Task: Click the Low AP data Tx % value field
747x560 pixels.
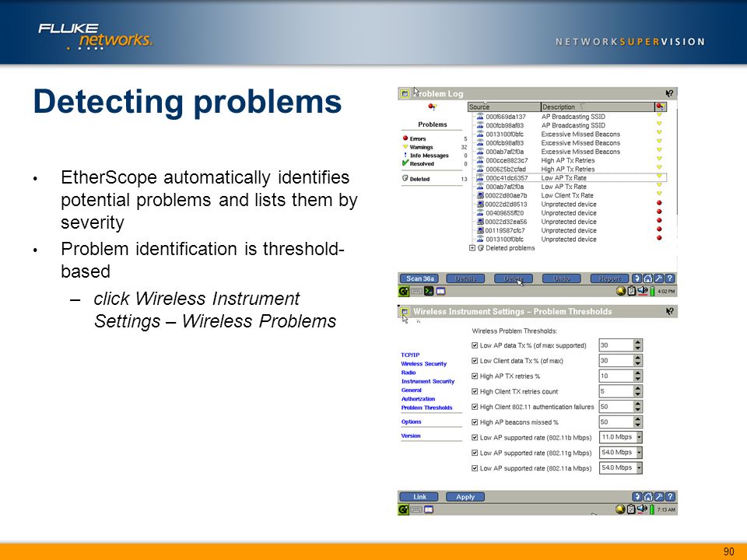Action: 616,345
